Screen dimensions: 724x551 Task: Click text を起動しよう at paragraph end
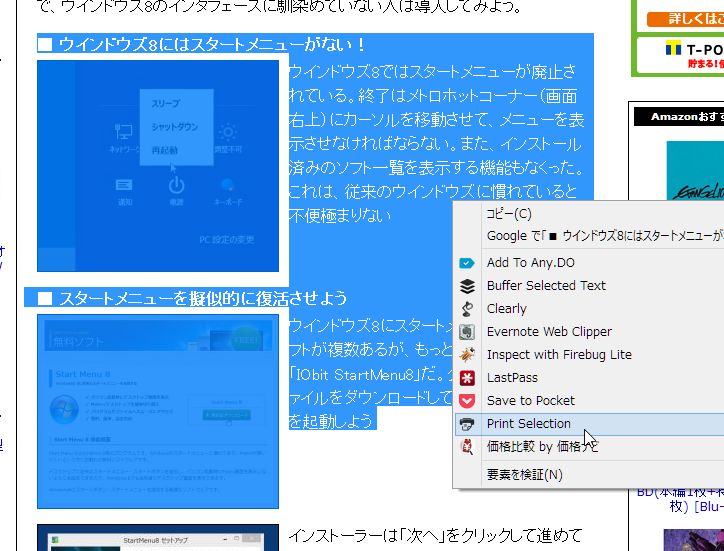[331, 421]
